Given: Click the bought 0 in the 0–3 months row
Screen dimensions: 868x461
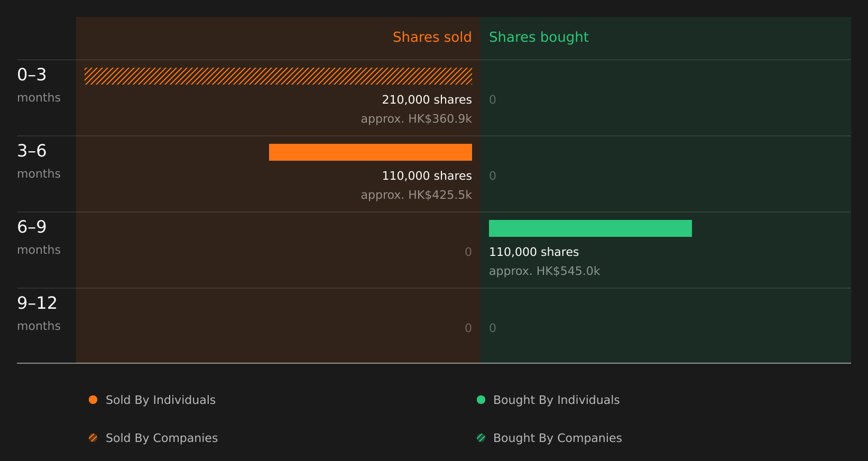Looking at the screenshot, I should 493,99.
